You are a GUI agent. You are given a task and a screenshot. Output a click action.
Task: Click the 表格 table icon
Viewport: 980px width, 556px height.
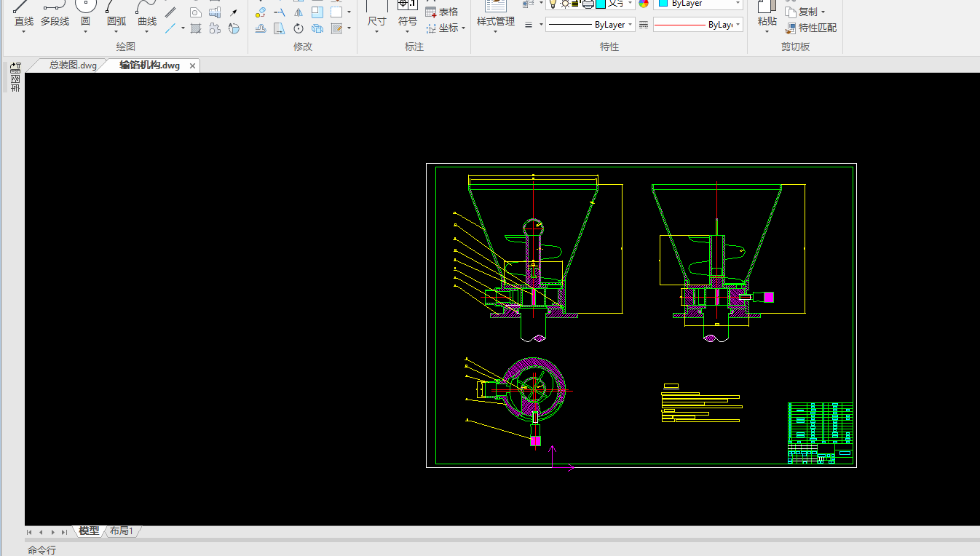coord(431,12)
